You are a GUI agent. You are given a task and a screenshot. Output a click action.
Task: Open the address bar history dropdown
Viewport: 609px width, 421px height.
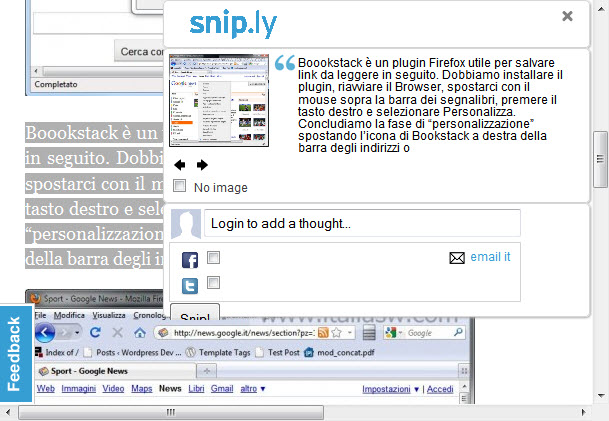pyautogui.click(x=350, y=332)
